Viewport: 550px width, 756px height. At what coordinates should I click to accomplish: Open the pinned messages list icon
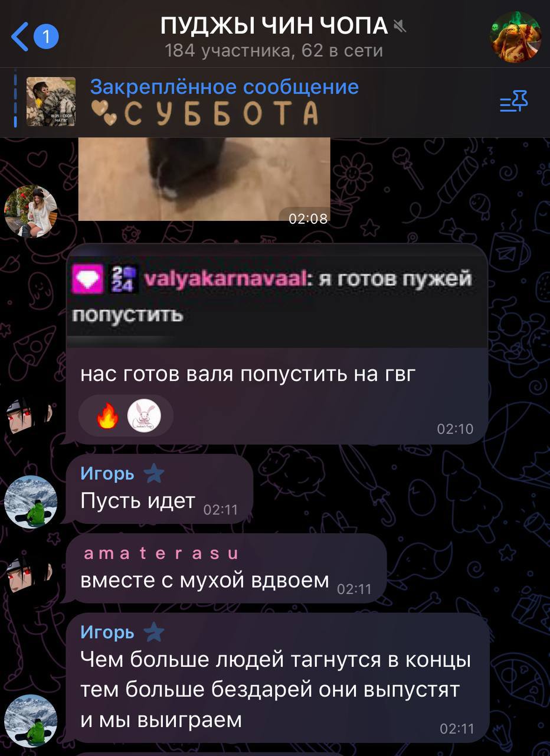click(513, 102)
